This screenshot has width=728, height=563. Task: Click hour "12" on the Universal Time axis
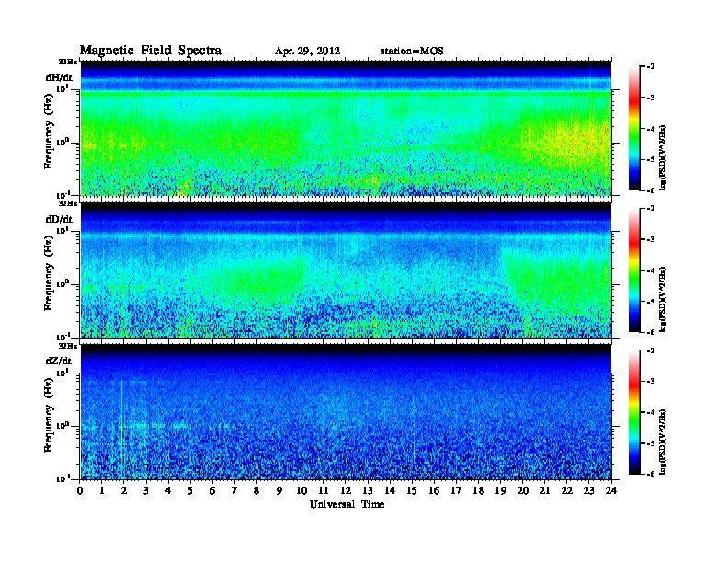coord(346,490)
